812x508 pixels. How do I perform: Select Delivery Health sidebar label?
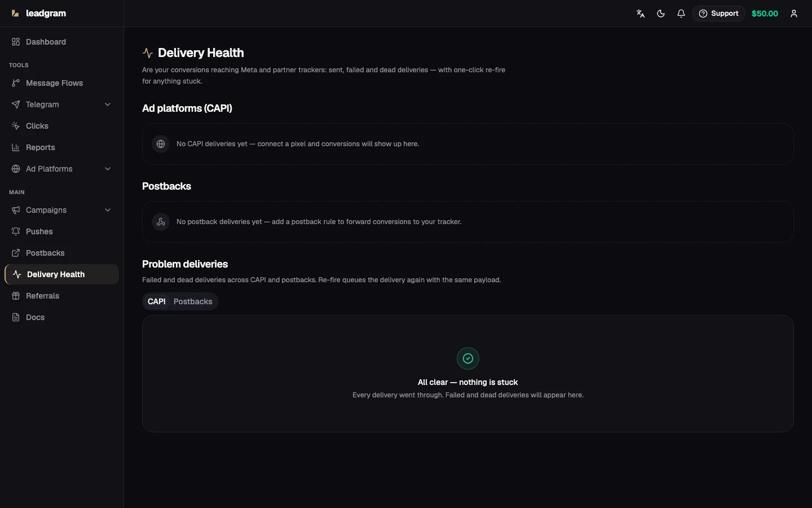[x=56, y=274]
